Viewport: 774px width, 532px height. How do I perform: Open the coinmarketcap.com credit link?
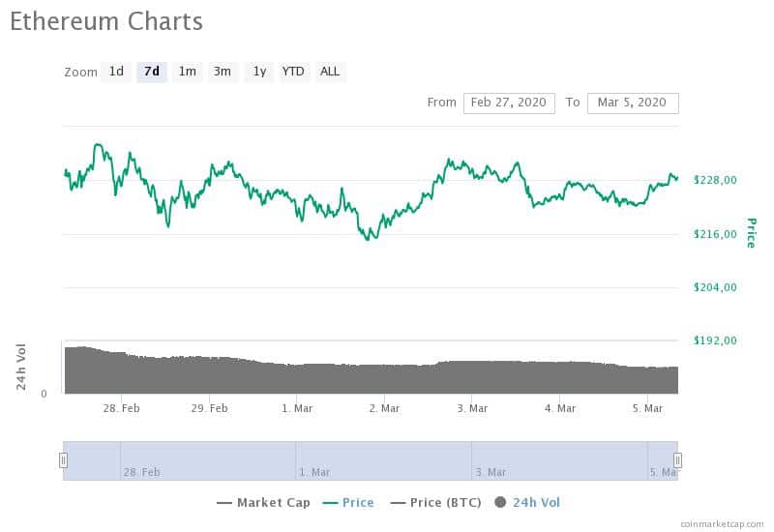[722, 524]
